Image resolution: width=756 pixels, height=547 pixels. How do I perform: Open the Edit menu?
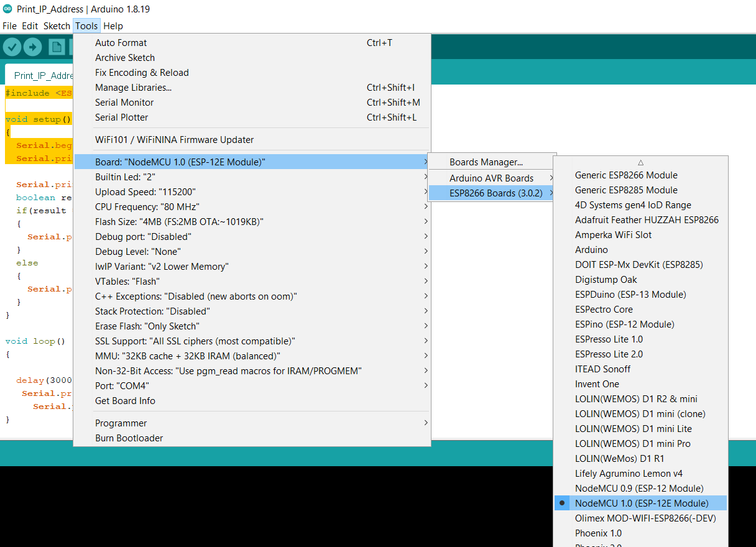pos(30,26)
